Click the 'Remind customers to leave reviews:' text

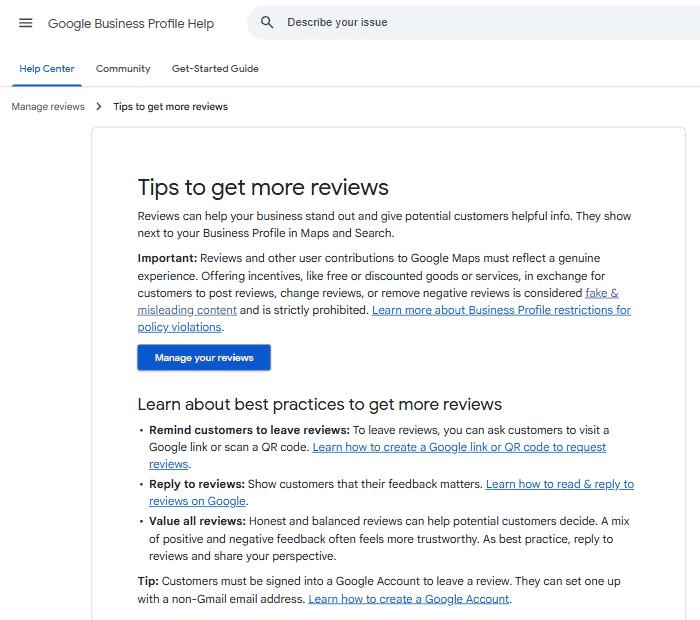[x=249, y=430]
